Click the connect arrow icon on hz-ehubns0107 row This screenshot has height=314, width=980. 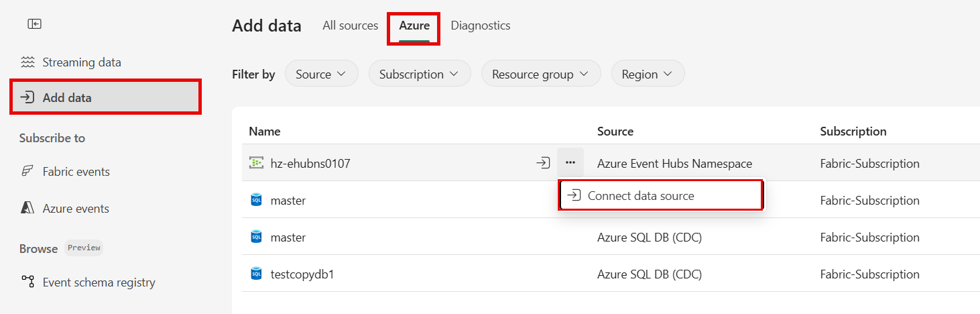pos(543,163)
